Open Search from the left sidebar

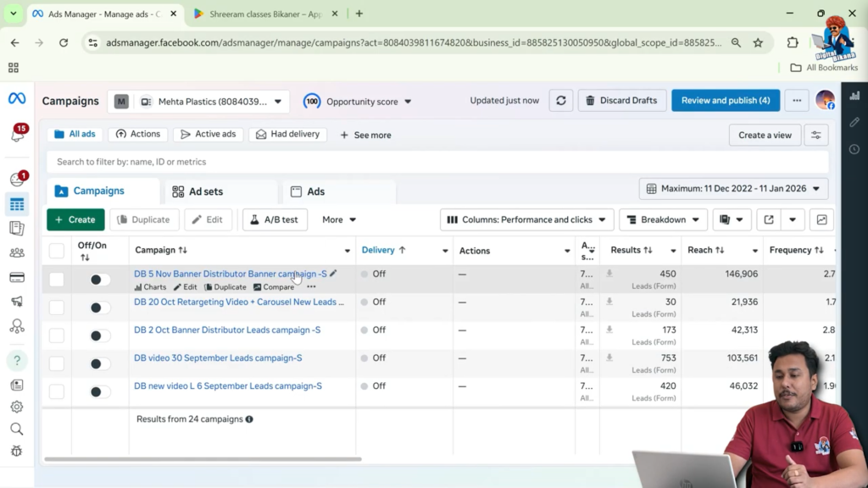point(16,429)
